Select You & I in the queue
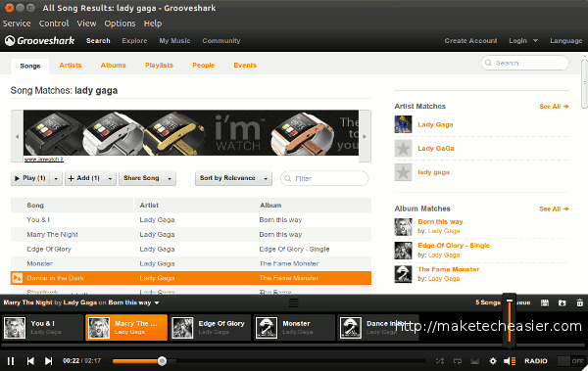 [42, 328]
